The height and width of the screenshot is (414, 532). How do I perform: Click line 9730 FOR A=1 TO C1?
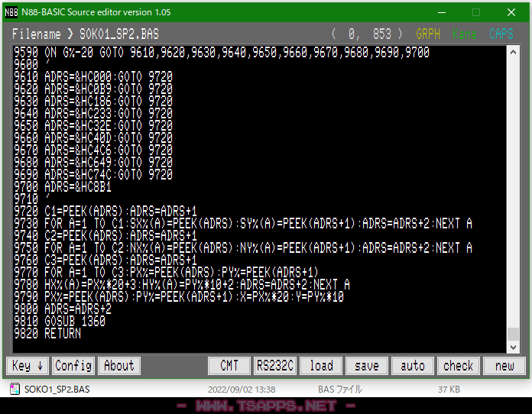(243, 224)
